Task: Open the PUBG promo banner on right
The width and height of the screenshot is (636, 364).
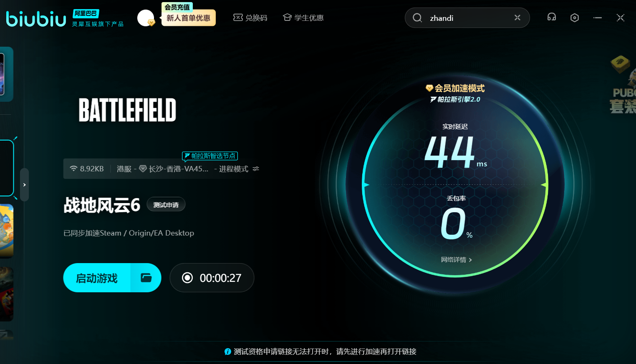Action: coord(623,85)
